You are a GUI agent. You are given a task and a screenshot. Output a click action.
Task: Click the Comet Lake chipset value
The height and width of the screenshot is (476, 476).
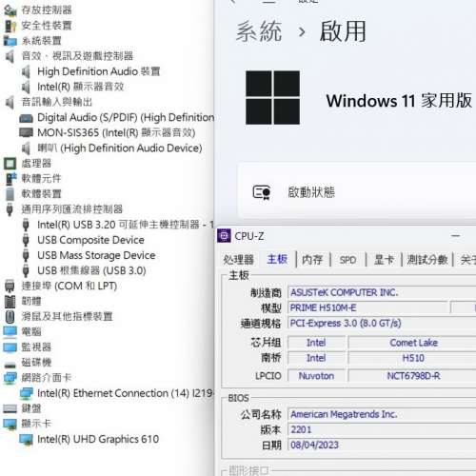413,343
